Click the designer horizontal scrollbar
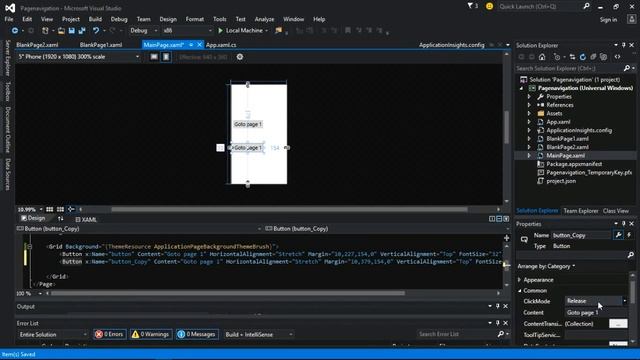The width and height of the screenshot is (640, 360). click(289, 209)
